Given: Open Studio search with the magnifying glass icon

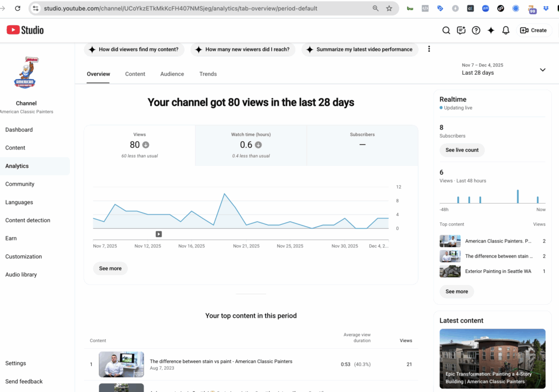Looking at the screenshot, I should (446, 30).
